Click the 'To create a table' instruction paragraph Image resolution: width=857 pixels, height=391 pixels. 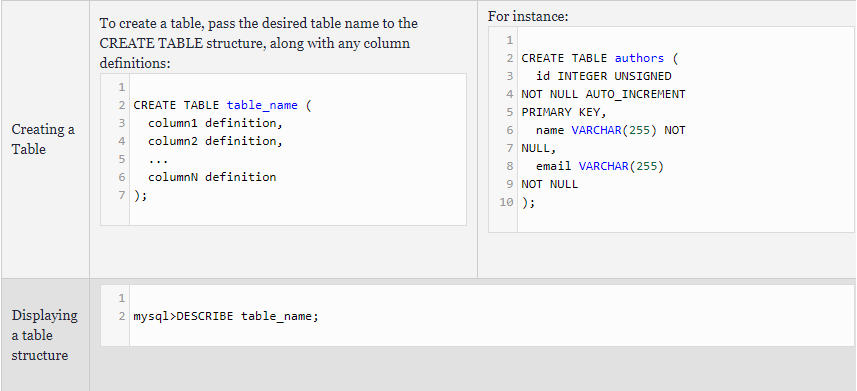(x=259, y=43)
